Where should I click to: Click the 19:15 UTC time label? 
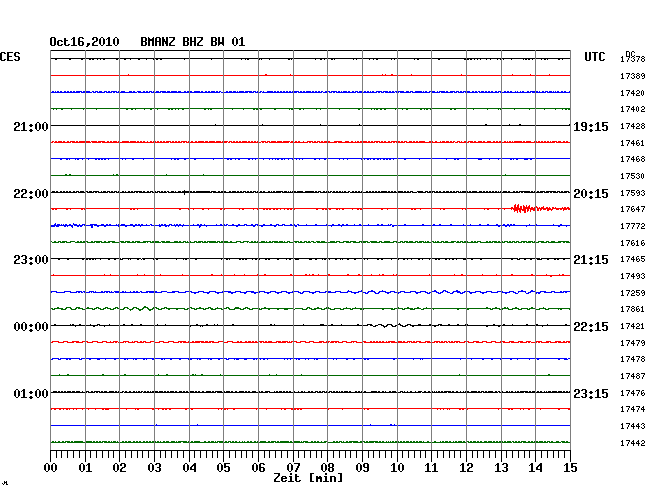591,126
